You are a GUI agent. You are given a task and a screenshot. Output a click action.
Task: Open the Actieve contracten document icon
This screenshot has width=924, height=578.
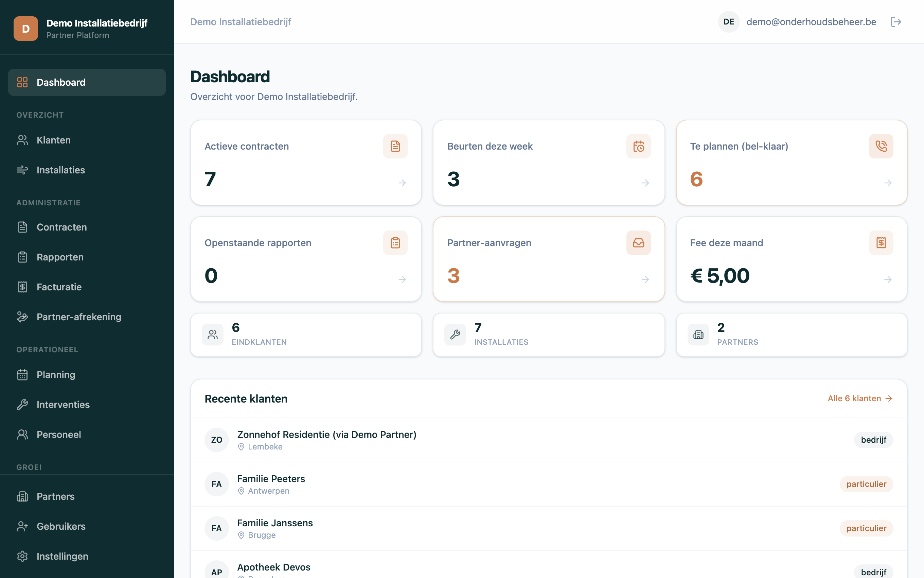(395, 146)
